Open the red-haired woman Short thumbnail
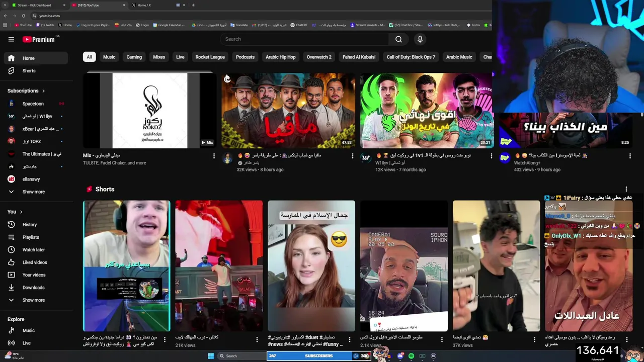 311,266
